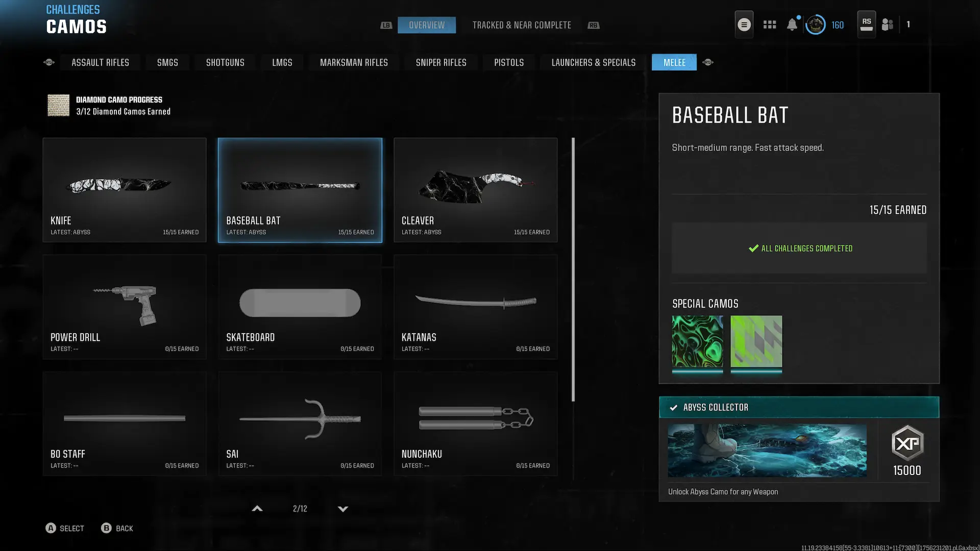
Task: Open the main menu hamburger icon
Action: point(744,24)
